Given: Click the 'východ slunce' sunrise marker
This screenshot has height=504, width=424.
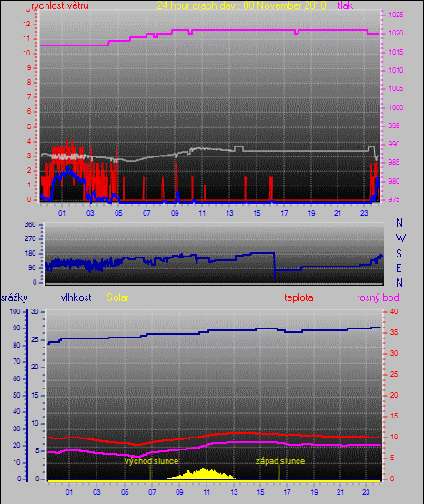Looking at the screenshot, I should click(x=151, y=461).
